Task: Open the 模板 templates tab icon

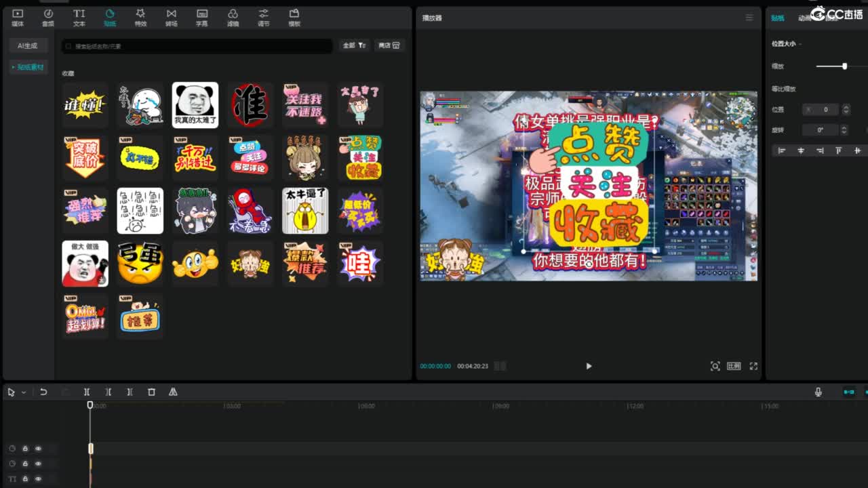Action: pos(294,18)
